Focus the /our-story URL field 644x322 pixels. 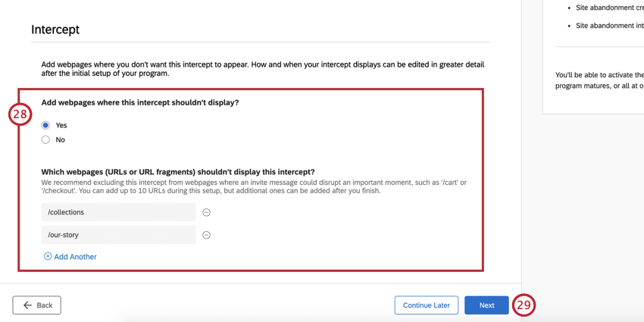click(119, 235)
